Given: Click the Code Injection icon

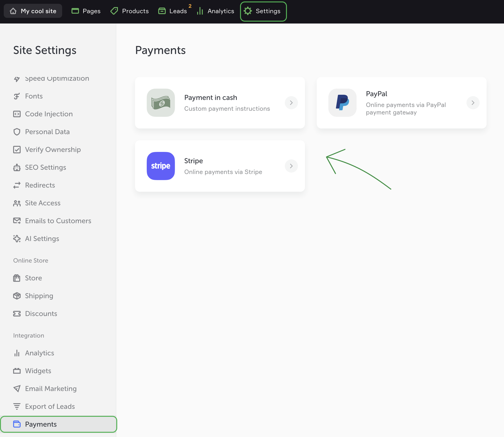Looking at the screenshot, I should 17,114.
